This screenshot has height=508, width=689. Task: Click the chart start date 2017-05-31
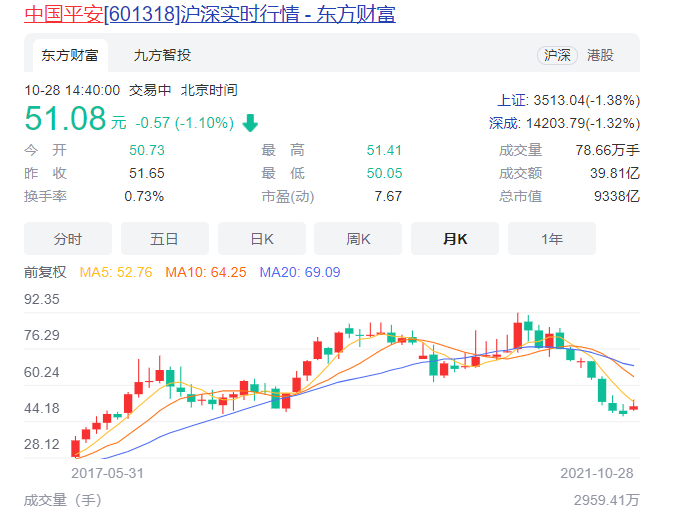(x=108, y=473)
